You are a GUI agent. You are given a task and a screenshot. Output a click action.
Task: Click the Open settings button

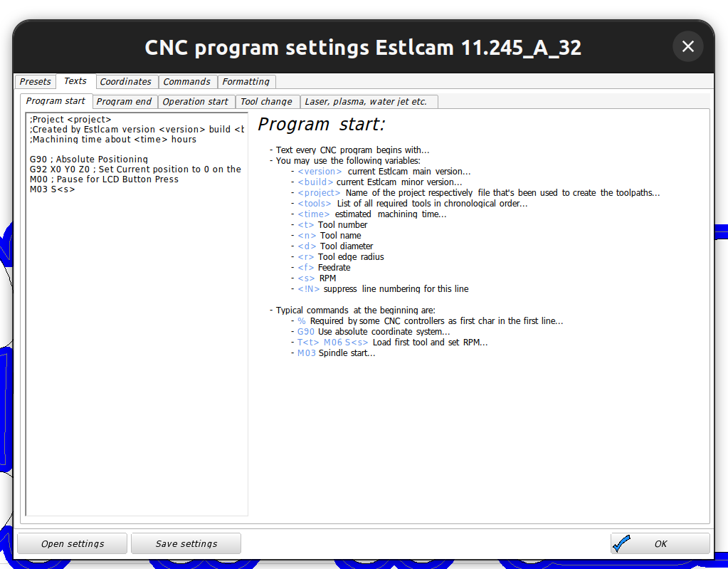pyautogui.click(x=73, y=543)
